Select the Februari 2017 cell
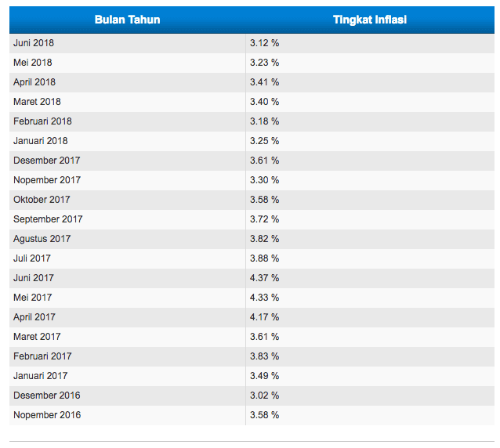Image resolution: width=500 pixels, height=448 pixels. [42, 356]
